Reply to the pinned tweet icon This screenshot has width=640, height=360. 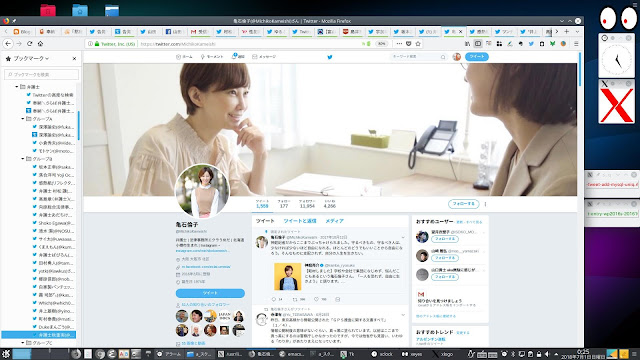coord(274,299)
